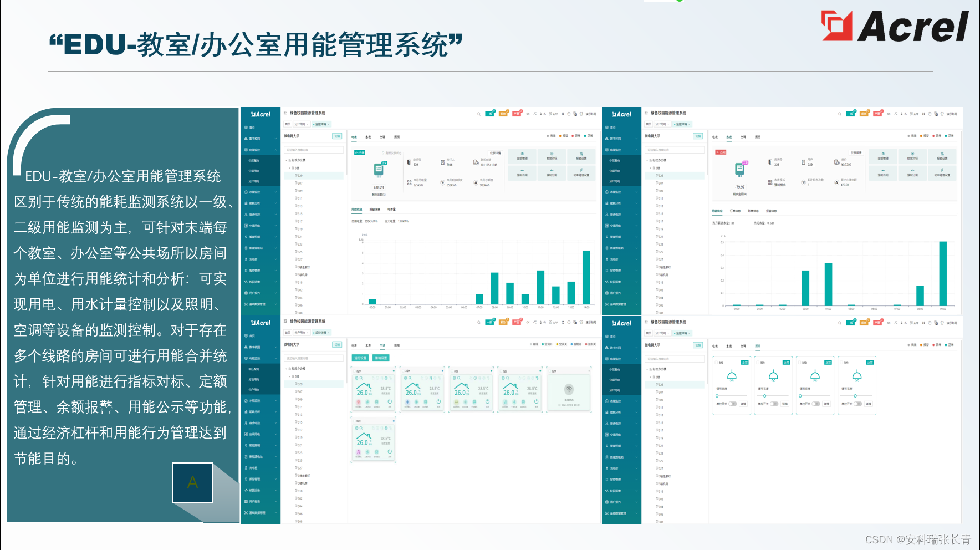Click 运行设置 button in air-conditioner screenshot
The width and height of the screenshot is (980, 550).
[360, 358]
